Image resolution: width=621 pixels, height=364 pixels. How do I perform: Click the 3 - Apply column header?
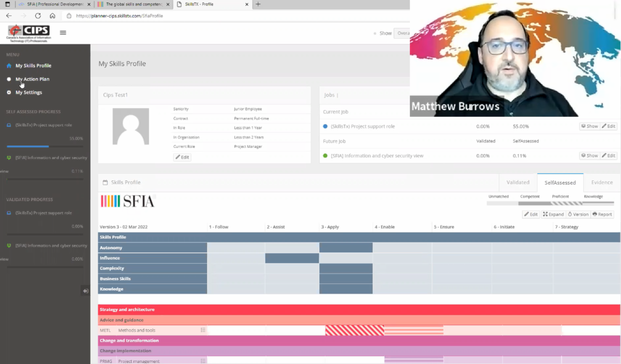click(x=331, y=227)
